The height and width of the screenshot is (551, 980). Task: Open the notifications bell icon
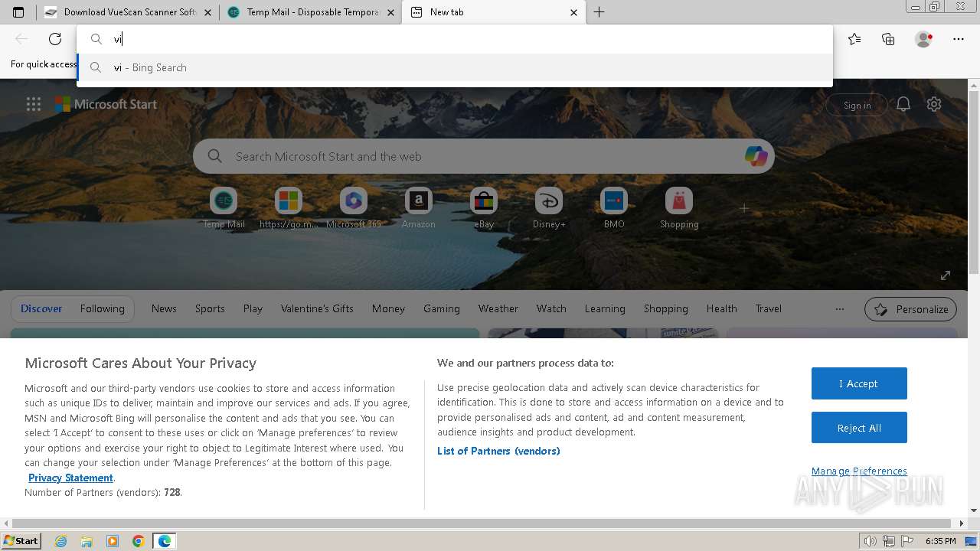pyautogui.click(x=903, y=105)
